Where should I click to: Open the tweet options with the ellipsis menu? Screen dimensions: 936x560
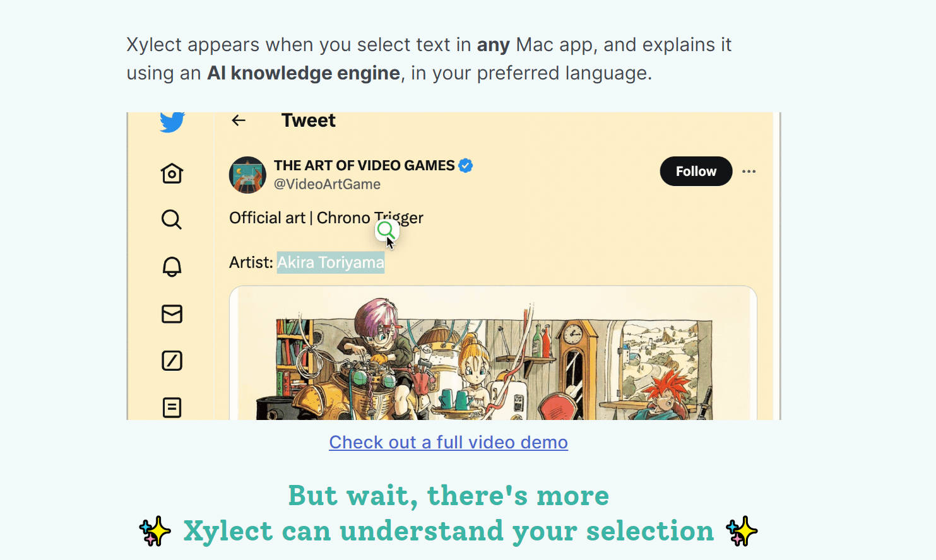(749, 171)
